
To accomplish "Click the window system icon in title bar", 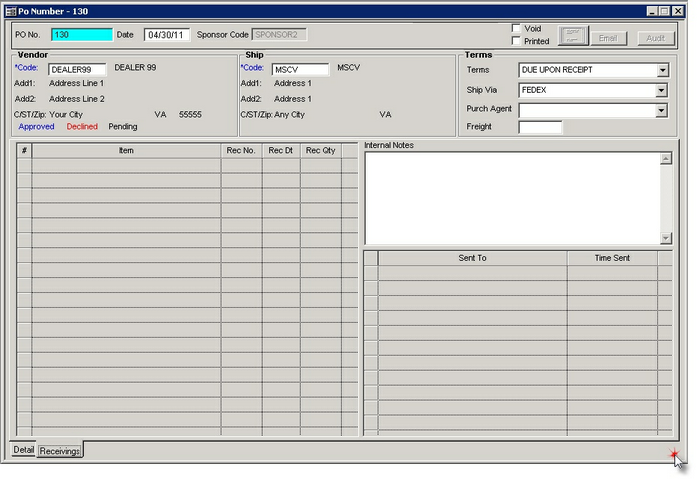I will (9, 11).
